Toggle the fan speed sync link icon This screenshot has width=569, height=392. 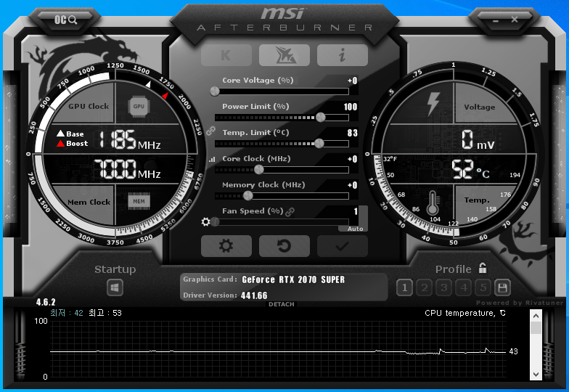(x=290, y=212)
